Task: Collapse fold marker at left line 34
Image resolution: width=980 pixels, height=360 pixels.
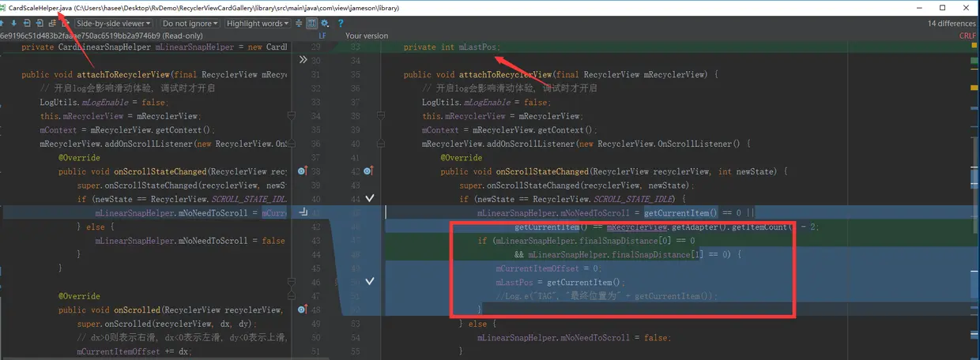Action: (x=291, y=116)
